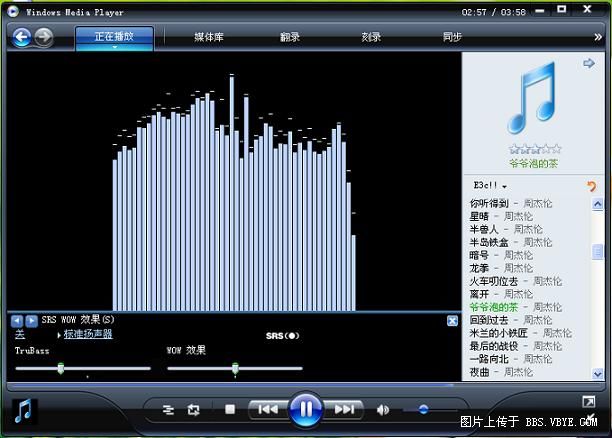Go back with the blue back arrow
The image size is (612, 438).
[22, 37]
